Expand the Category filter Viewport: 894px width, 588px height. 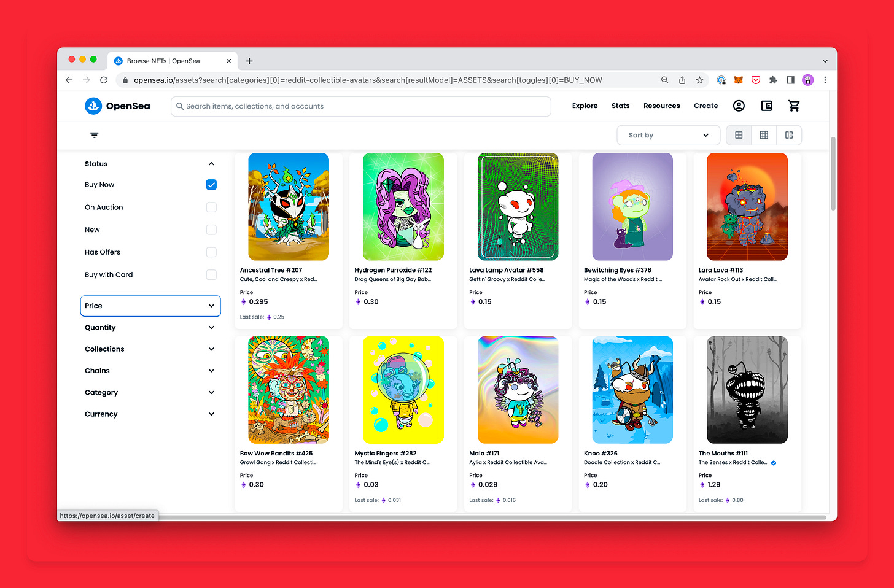[150, 392]
